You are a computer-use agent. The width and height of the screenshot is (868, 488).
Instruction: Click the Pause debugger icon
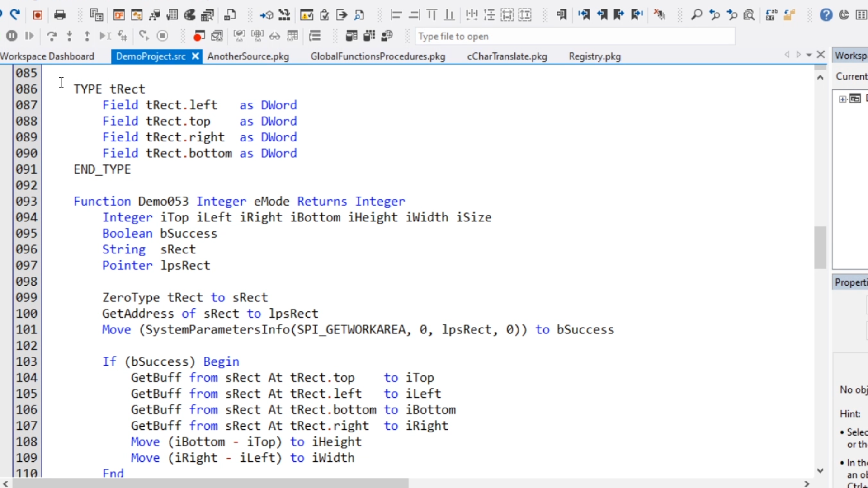pos(12,36)
